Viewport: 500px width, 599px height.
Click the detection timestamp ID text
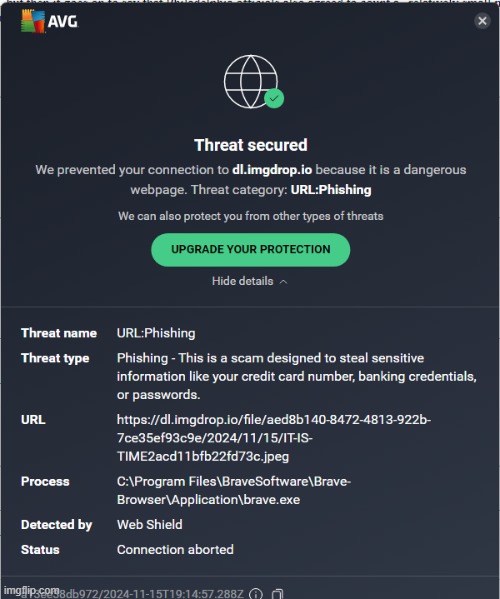click(x=134, y=594)
